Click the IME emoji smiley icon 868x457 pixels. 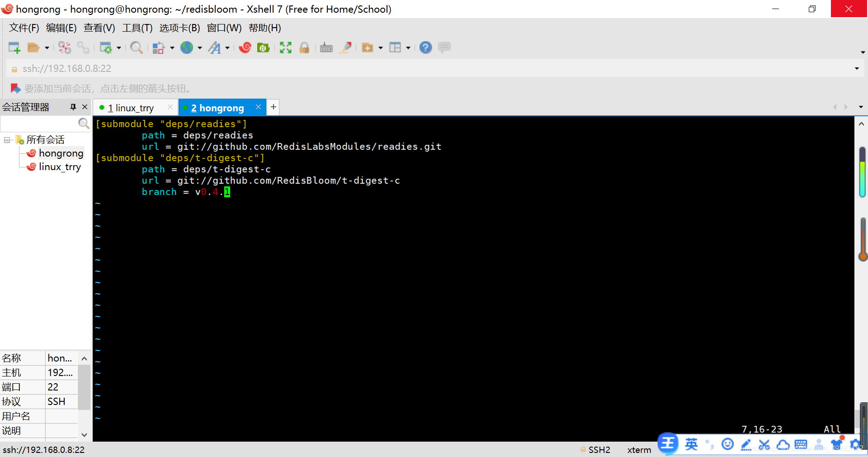pos(727,444)
